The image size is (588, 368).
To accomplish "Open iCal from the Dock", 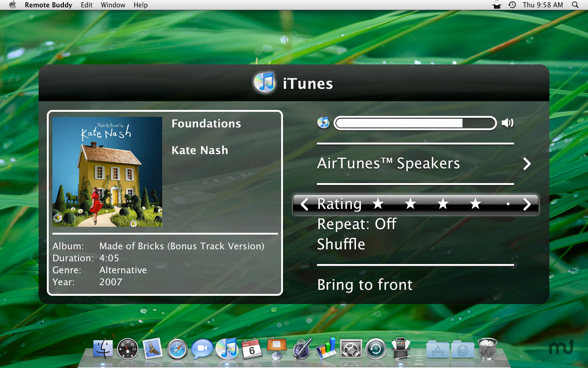I will tap(252, 349).
